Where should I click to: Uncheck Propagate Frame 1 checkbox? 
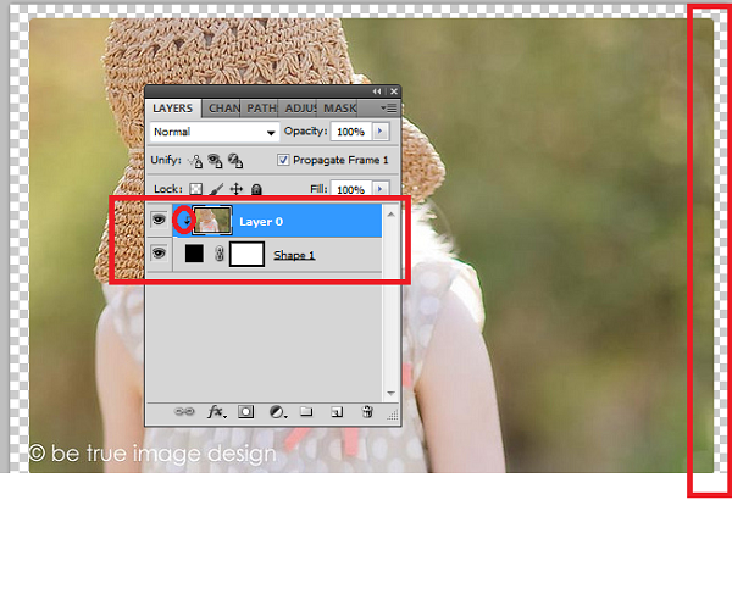284,160
